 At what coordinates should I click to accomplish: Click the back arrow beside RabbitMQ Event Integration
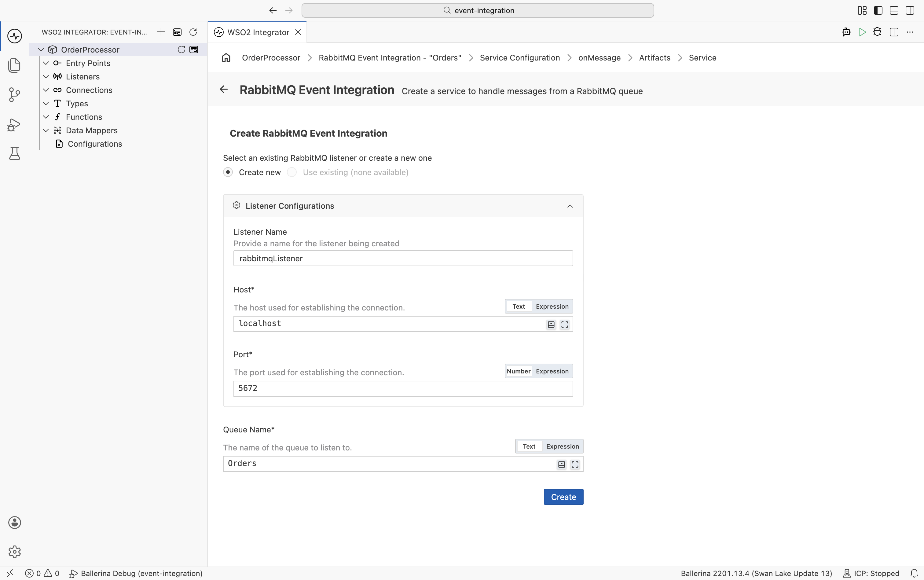point(224,89)
